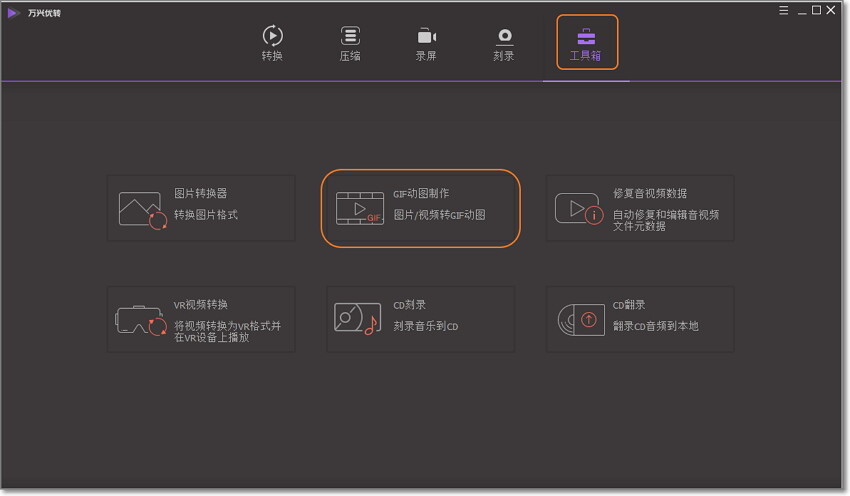
Task: Open the VR视频转换 tool title
Action: click(x=201, y=305)
